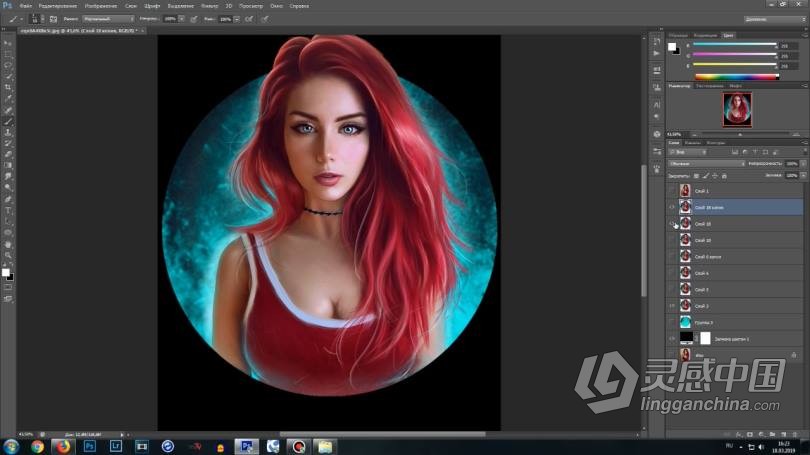
Task: Click Adobe Photoshop button in Windows taskbar
Action: tap(246, 446)
